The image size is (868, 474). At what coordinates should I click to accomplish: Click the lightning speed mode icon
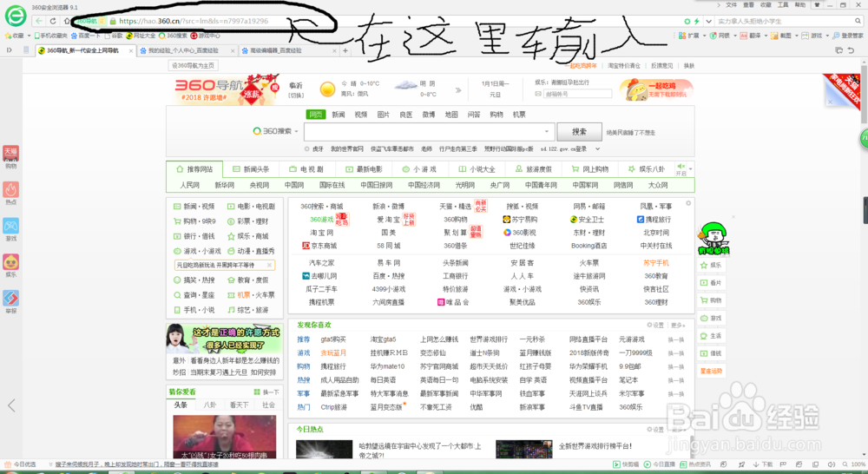(696, 21)
